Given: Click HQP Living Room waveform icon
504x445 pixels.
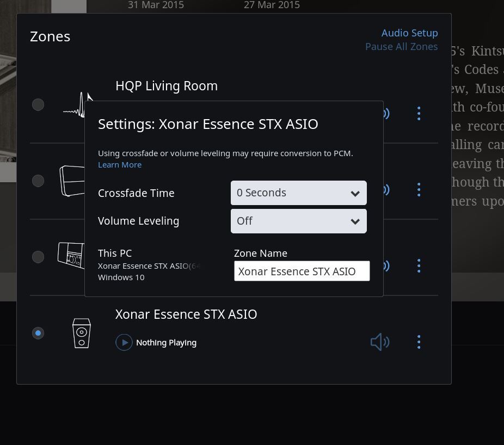Looking at the screenshot, I should pyautogui.click(x=74, y=105).
